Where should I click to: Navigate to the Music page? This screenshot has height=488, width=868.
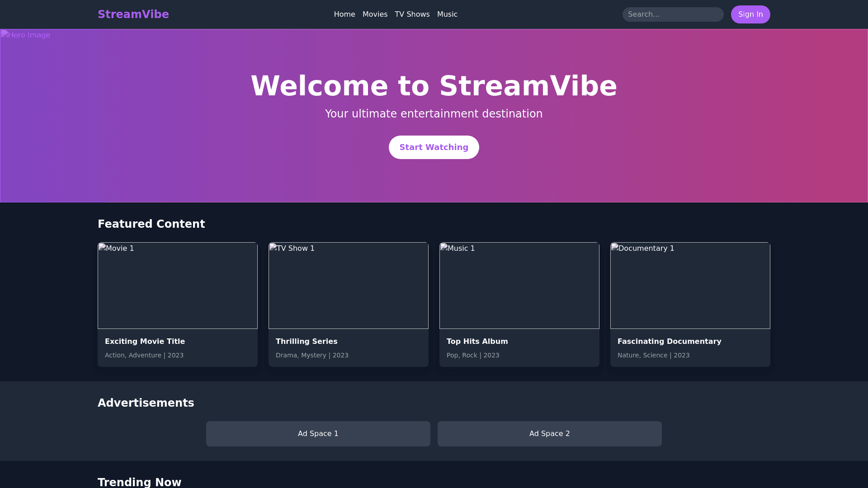[447, 14]
